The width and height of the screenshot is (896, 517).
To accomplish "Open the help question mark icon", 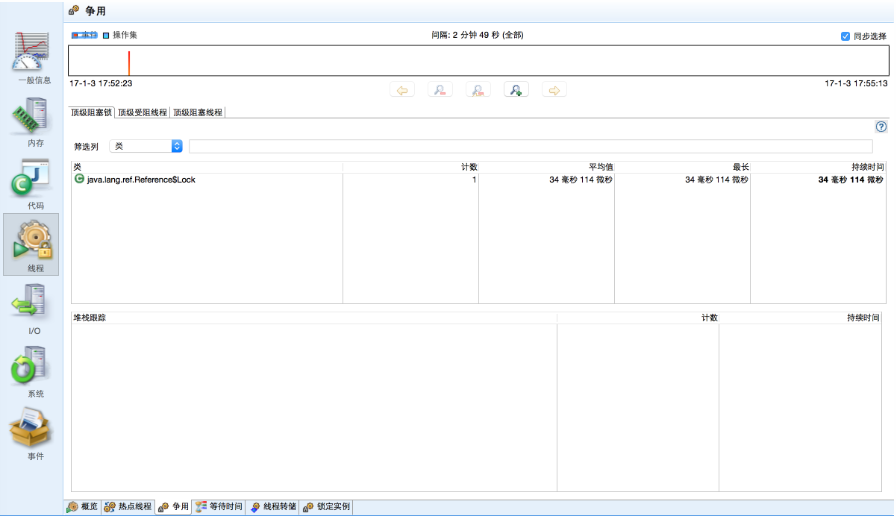I will coord(881,127).
